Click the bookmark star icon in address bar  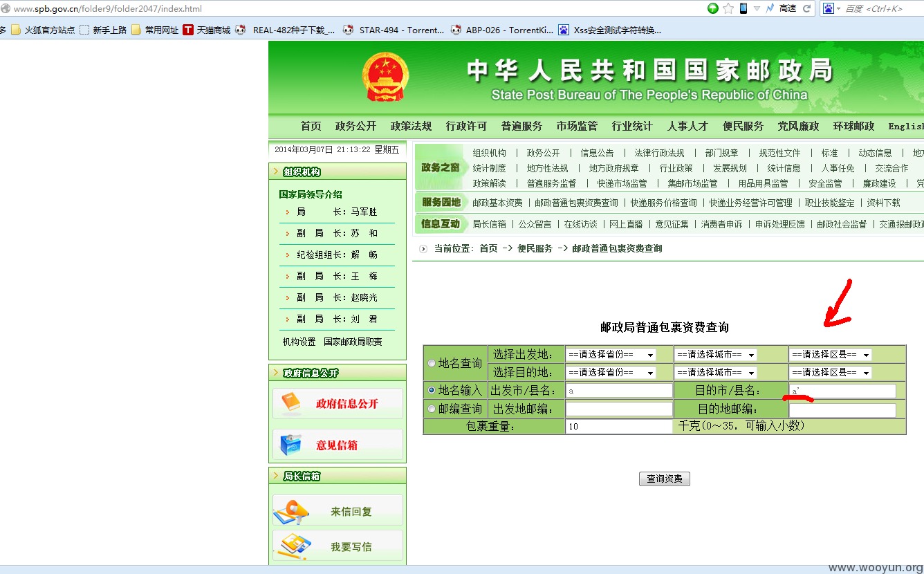coord(728,8)
